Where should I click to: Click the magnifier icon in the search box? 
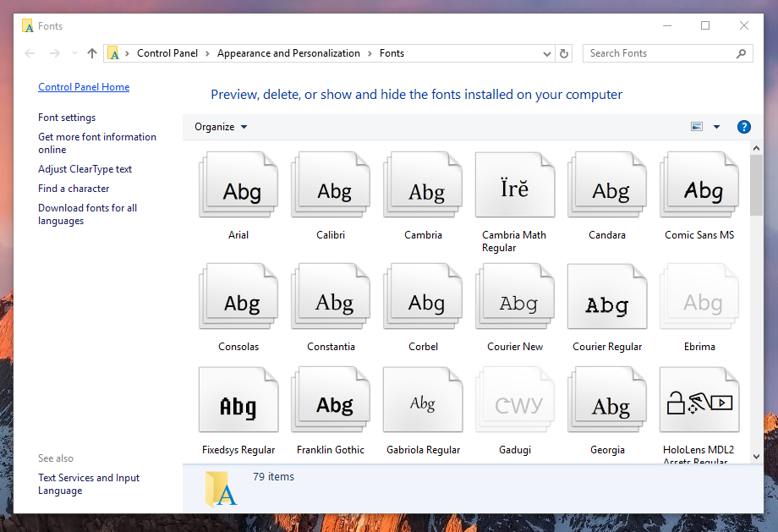[x=740, y=52]
